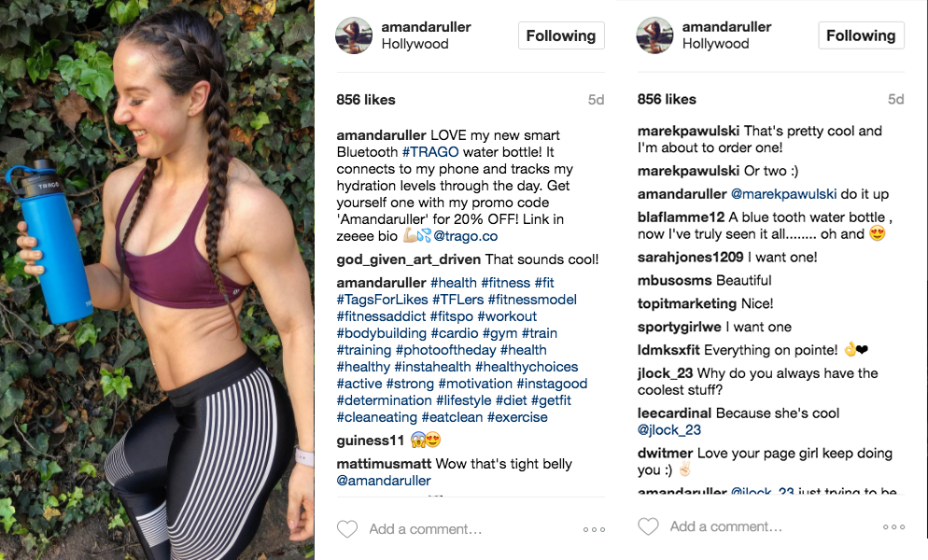Click the photo of the water bottle post
Image resolution: width=928 pixels, height=560 pixels.
[x=157, y=280]
